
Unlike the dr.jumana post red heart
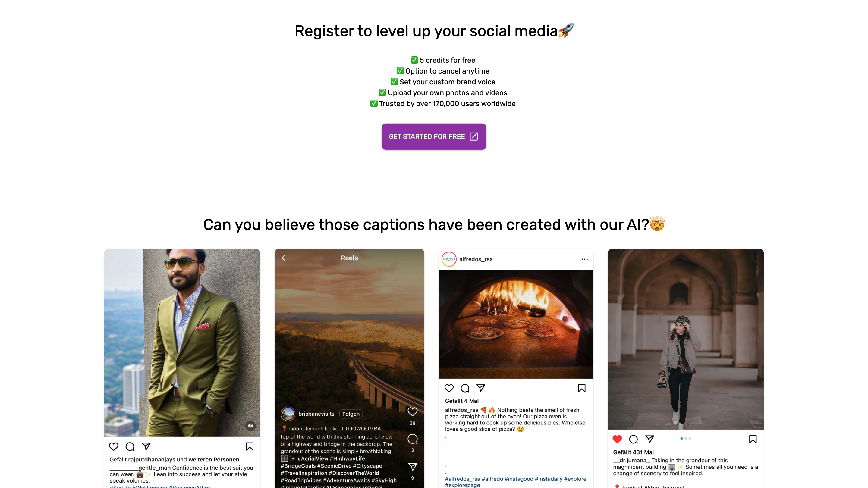pyautogui.click(x=617, y=439)
